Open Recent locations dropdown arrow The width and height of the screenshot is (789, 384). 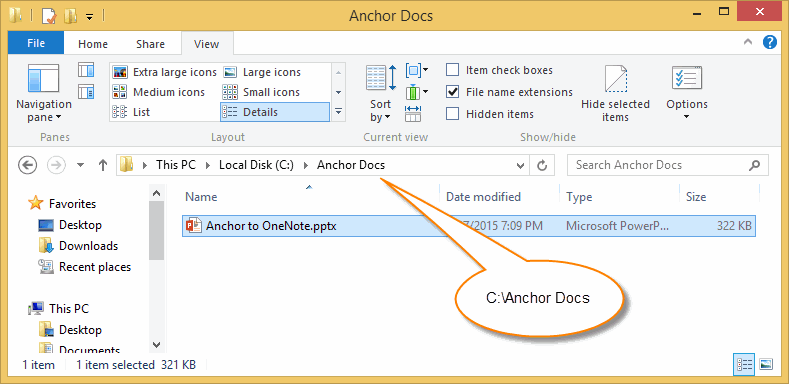pyautogui.click(x=81, y=165)
